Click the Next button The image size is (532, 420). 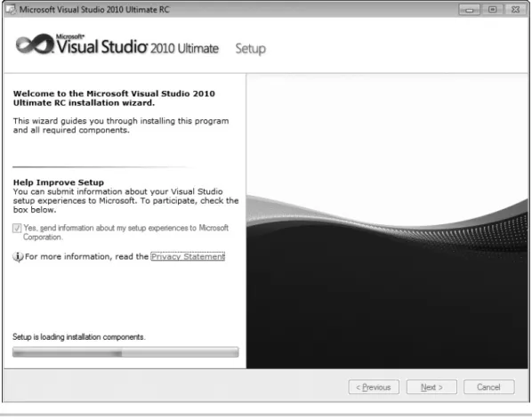[431, 387]
